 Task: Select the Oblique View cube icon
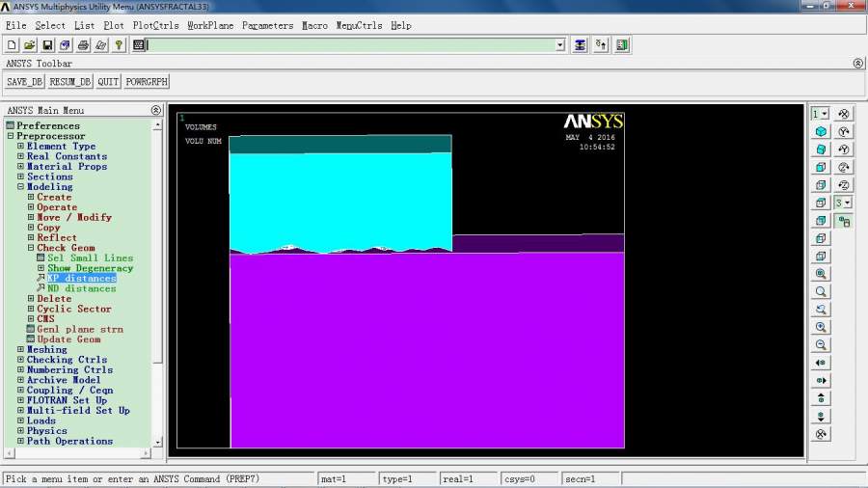(821, 149)
